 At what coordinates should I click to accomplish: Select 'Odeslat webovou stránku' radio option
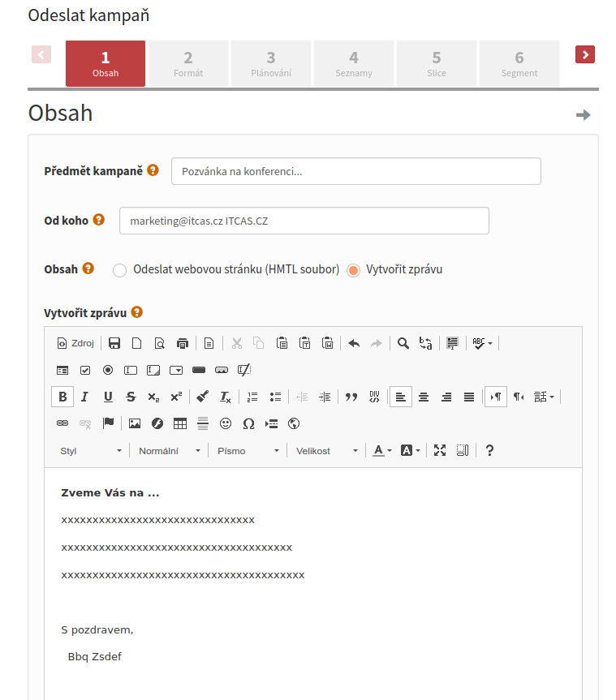(120, 270)
